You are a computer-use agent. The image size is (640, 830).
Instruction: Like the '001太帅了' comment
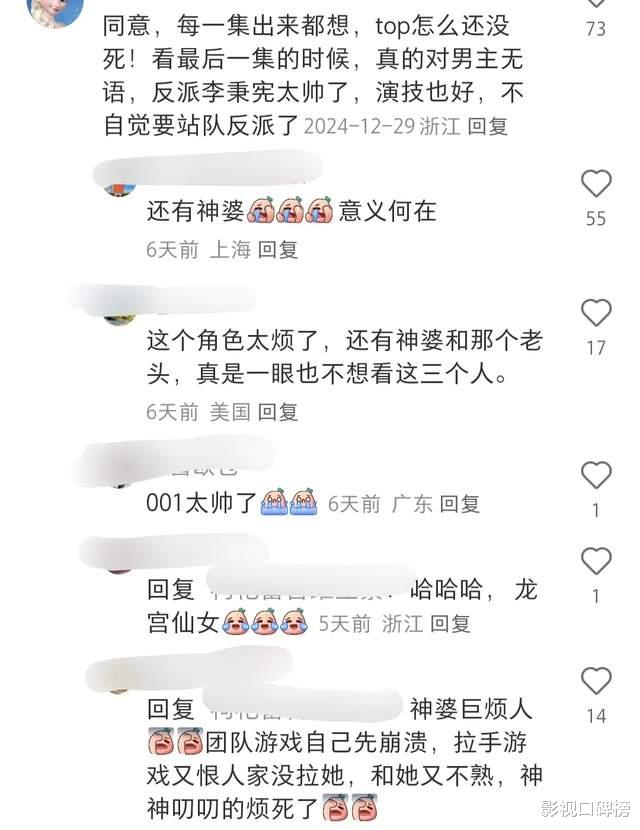pyautogui.click(x=596, y=475)
